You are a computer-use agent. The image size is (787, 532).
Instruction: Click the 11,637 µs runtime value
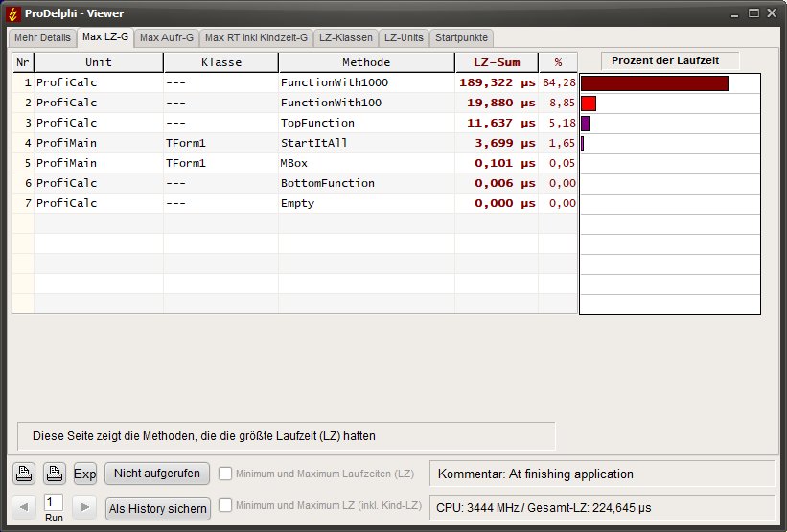tap(501, 123)
